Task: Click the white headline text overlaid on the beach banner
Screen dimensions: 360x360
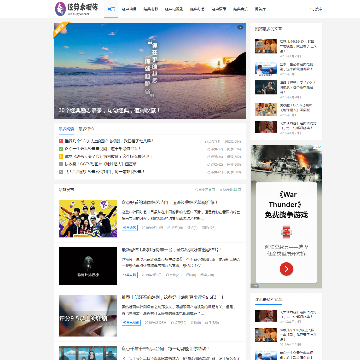Action: tap(110, 110)
